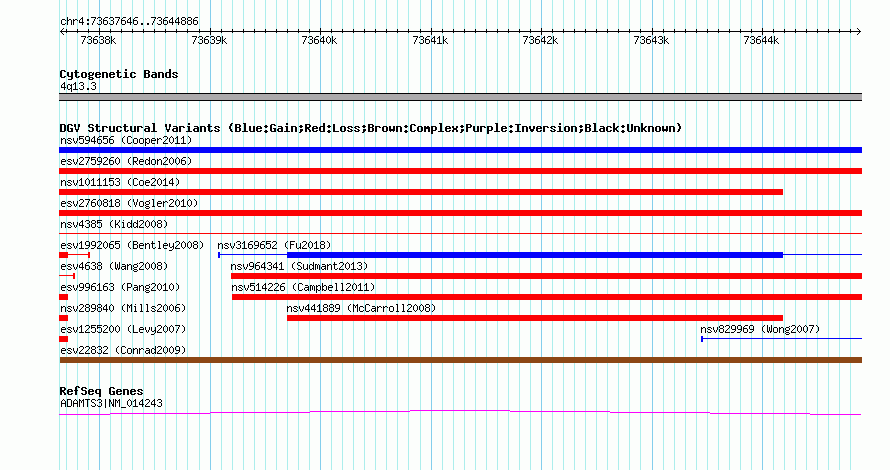The width and height of the screenshot is (890, 470).
Task: Click the 73643k ruler tick label
Action: [651, 40]
